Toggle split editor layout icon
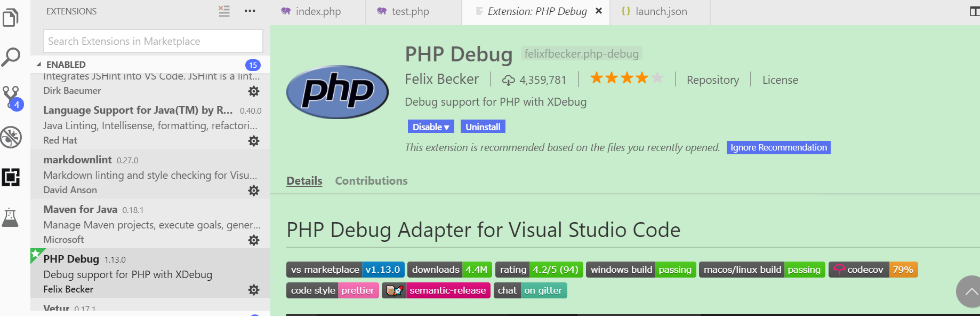 pyautogui.click(x=975, y=11)
